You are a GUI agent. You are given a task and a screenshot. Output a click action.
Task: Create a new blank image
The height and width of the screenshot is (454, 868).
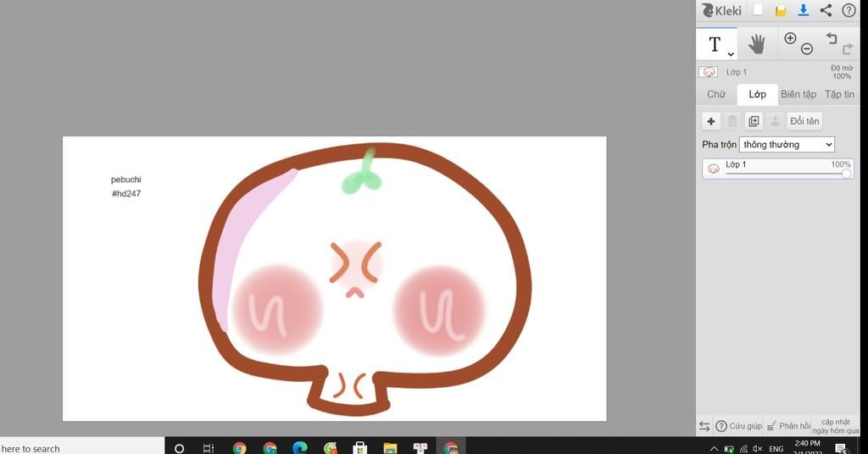(758, 10)
